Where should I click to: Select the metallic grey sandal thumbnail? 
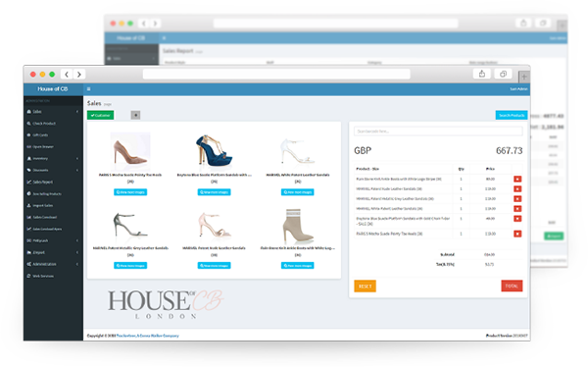pos(130,226)
